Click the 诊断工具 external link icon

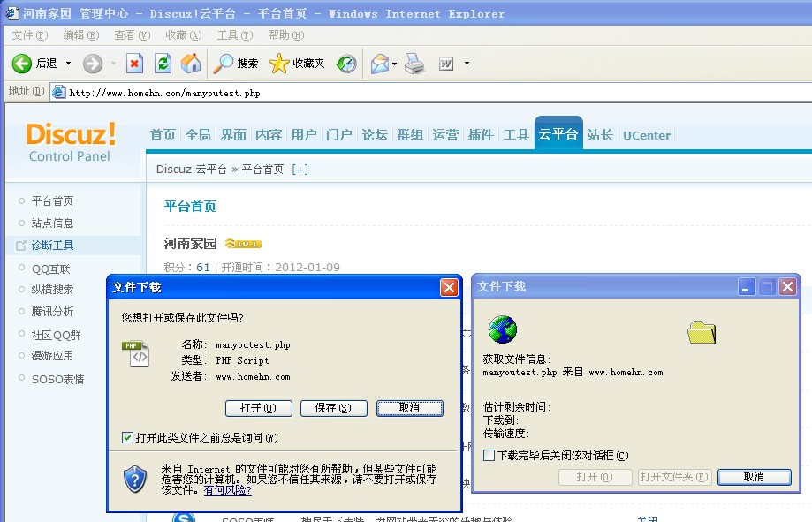pyautogui.click(x=20, y=246)
